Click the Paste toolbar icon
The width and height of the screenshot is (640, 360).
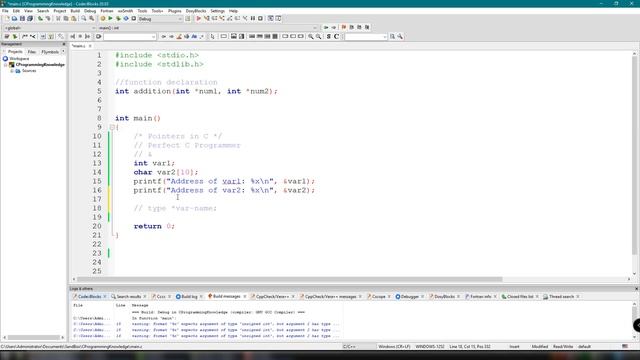coord(73,19)
